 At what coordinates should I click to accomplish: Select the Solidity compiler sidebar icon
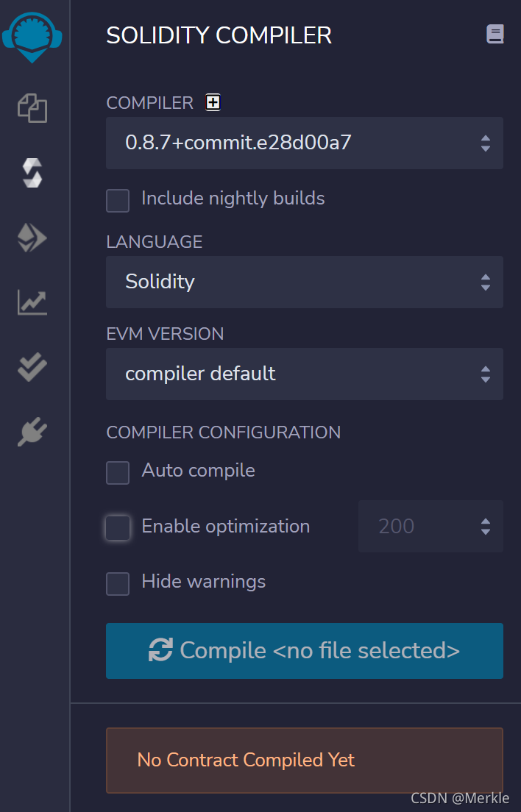tap(32, 173)
